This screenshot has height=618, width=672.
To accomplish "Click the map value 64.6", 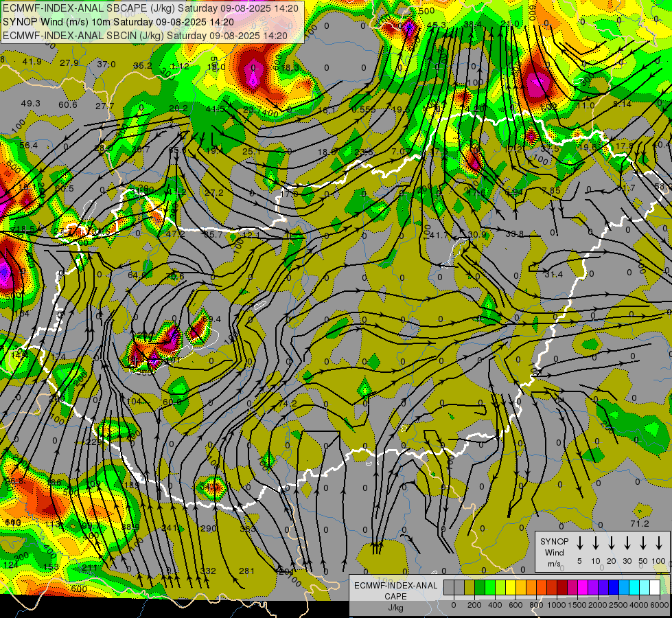I will coord(137,275).
